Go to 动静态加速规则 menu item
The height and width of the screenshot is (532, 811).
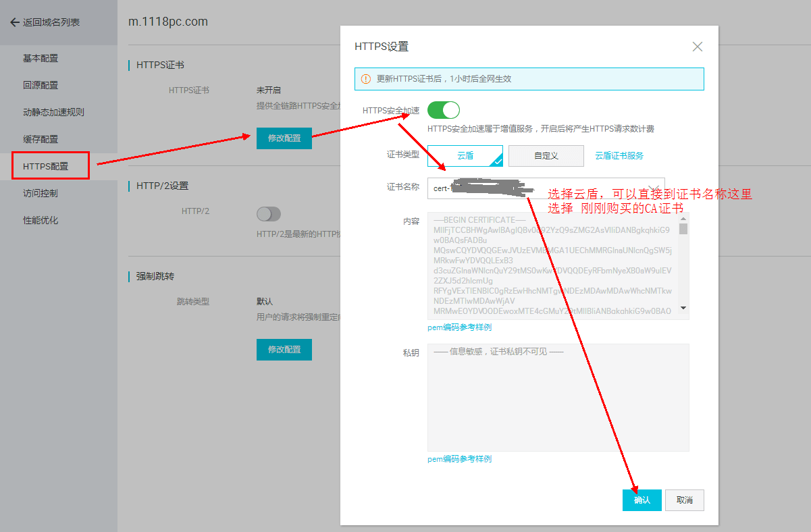(x=53, y=112)
